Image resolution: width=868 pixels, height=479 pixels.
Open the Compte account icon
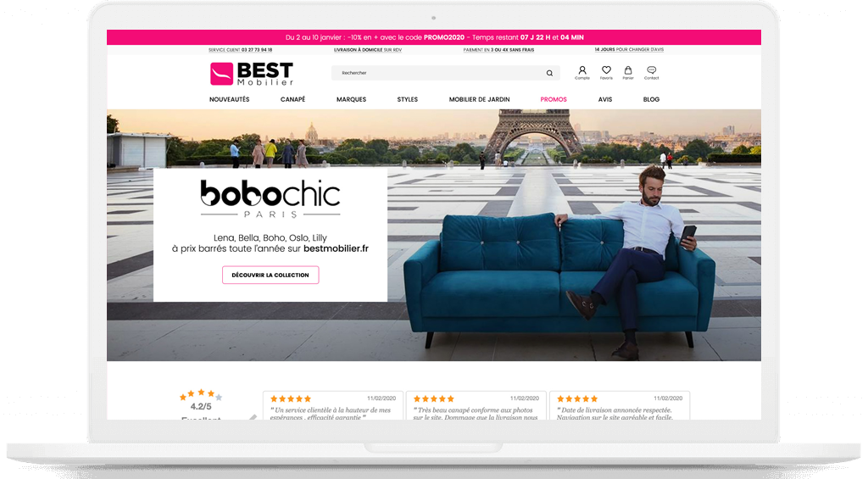pyautogui.click(x=581, y=73)
